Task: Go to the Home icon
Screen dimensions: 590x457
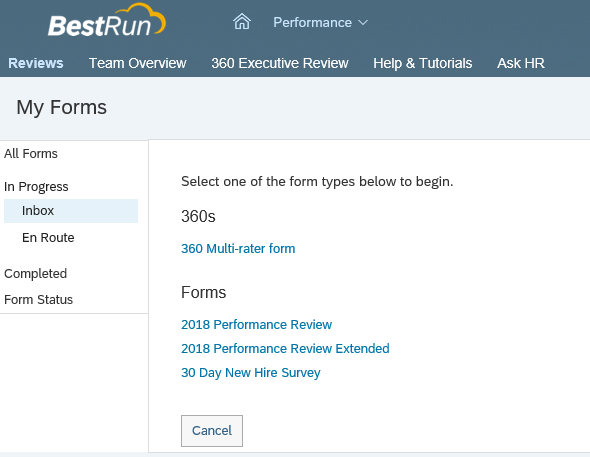Action: [x=242, y=21]
